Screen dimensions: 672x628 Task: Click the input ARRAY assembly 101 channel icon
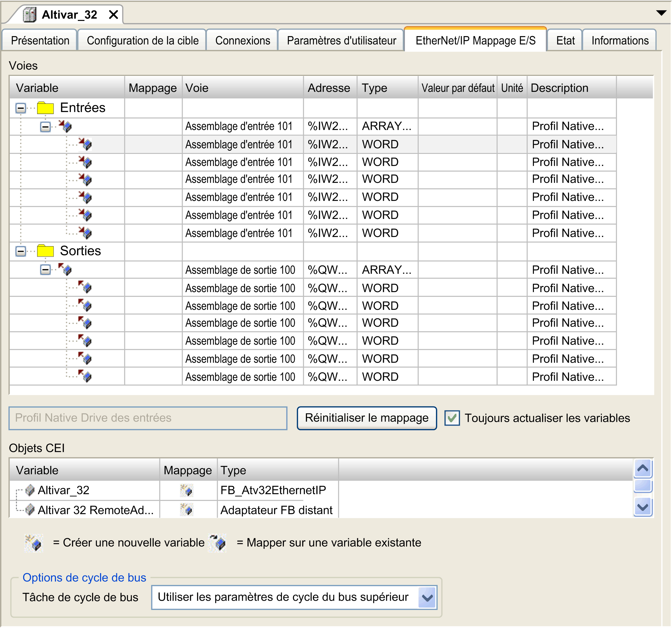(65, 126)
